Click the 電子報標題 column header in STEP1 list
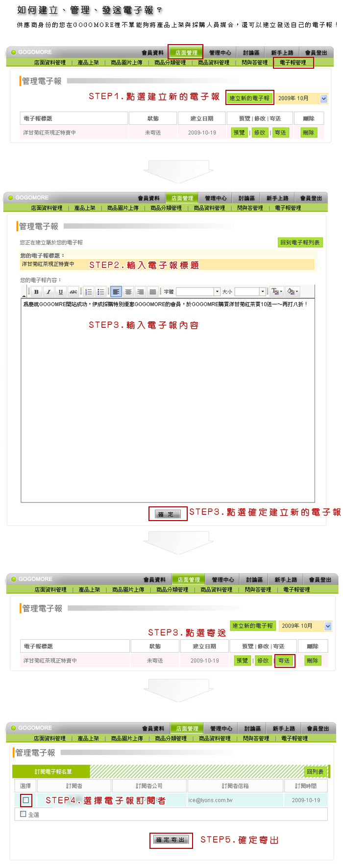The width and height of the screenshot is (343, 868). pos(73,118)
